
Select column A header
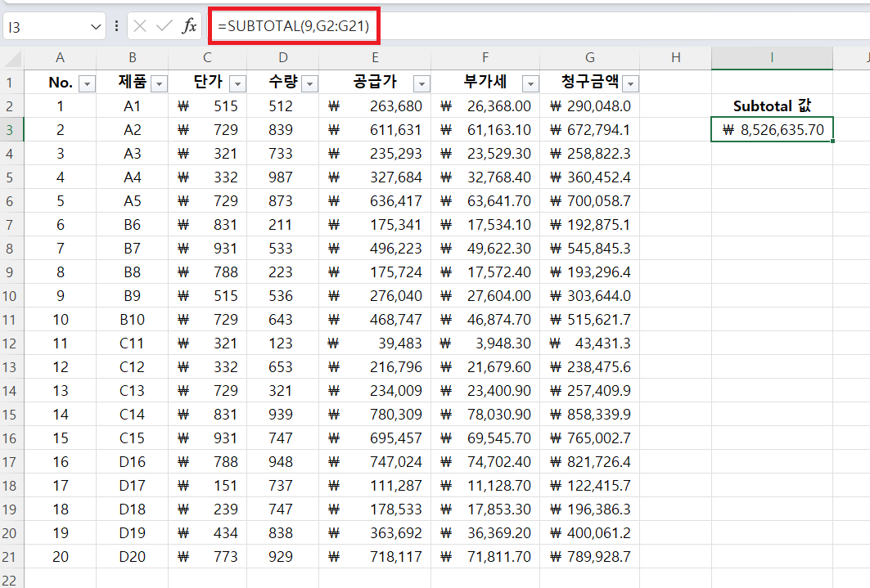coord(60,57)
